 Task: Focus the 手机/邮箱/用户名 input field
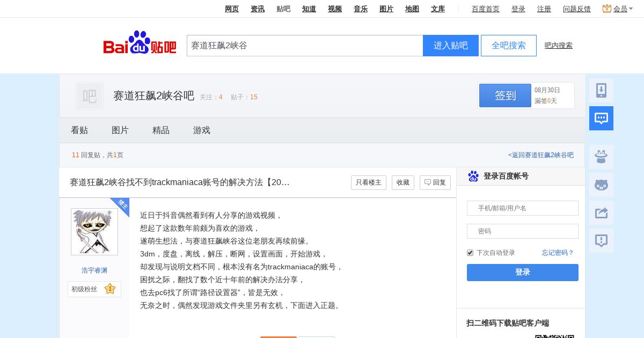(x=523, y=208)
